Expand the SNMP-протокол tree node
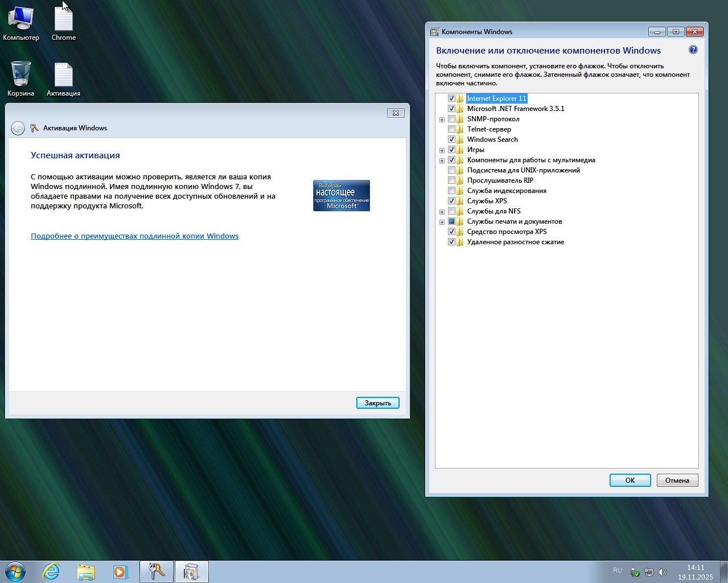Image resolution: width=728 pixels, height=583 pixels. pyautogui.click(x=442, y=118)
